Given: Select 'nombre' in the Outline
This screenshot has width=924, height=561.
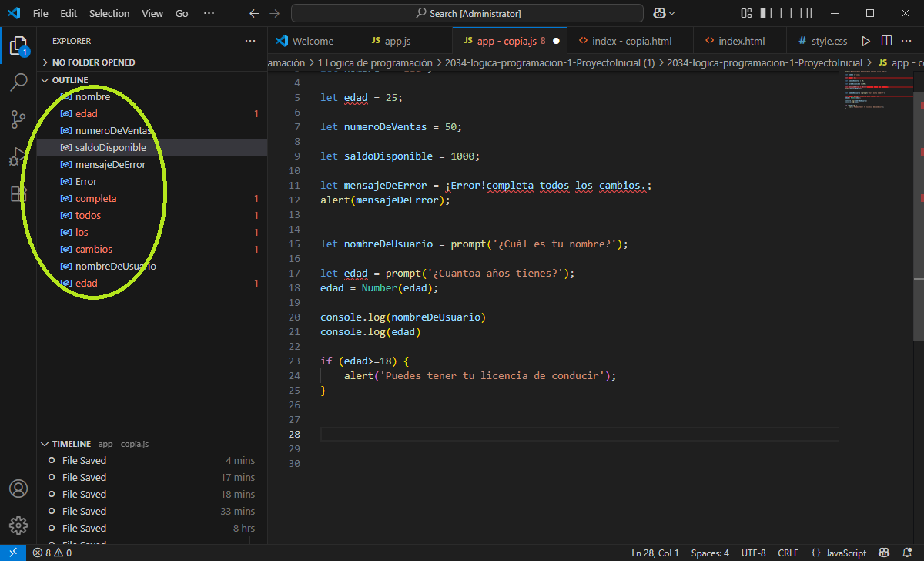Looking at the screenshot, I should (x=152, y=97).
